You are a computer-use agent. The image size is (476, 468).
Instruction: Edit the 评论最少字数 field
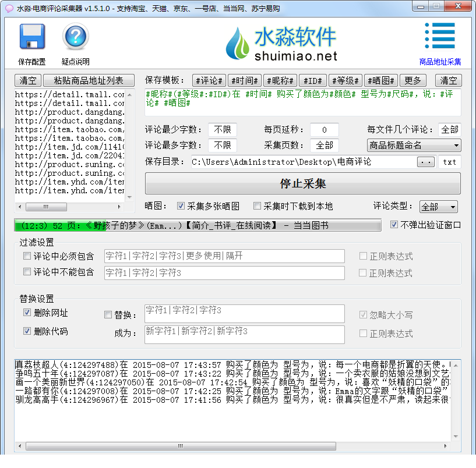coord(223,130)
